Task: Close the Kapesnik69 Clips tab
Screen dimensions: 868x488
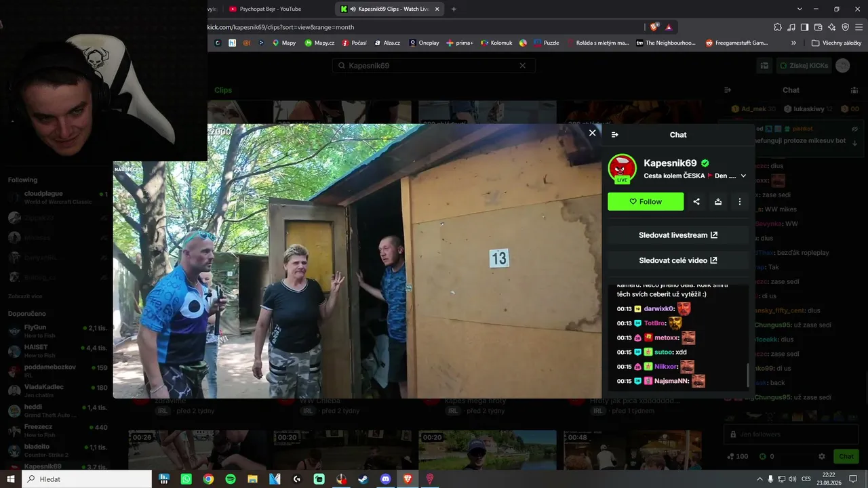Action: (x=437, y=9)
